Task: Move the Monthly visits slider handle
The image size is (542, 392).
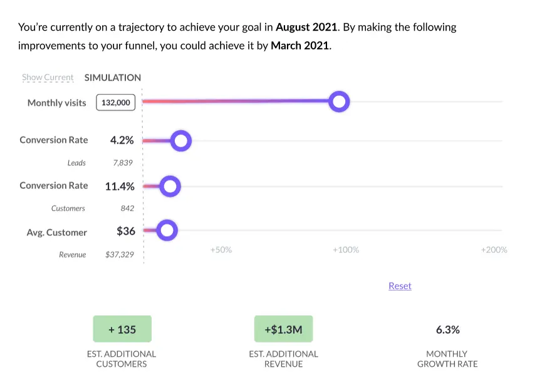Action: click(x=339, y=101)
